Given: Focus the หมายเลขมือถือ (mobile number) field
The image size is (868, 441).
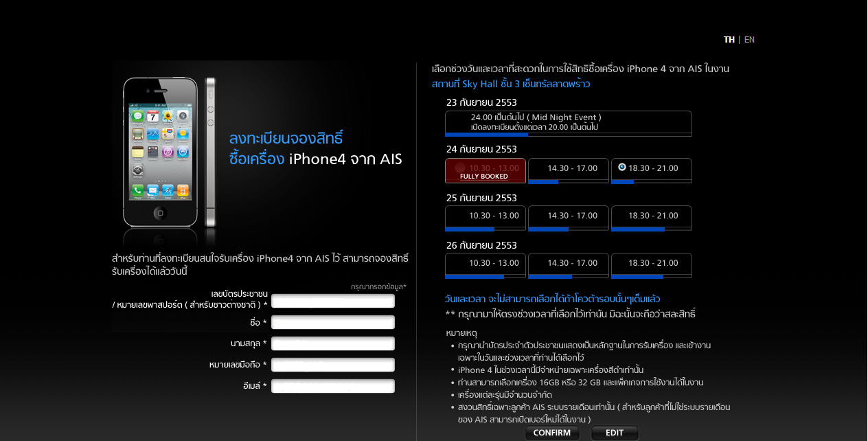Looking at the screenshot, I should tap(333, 365).
